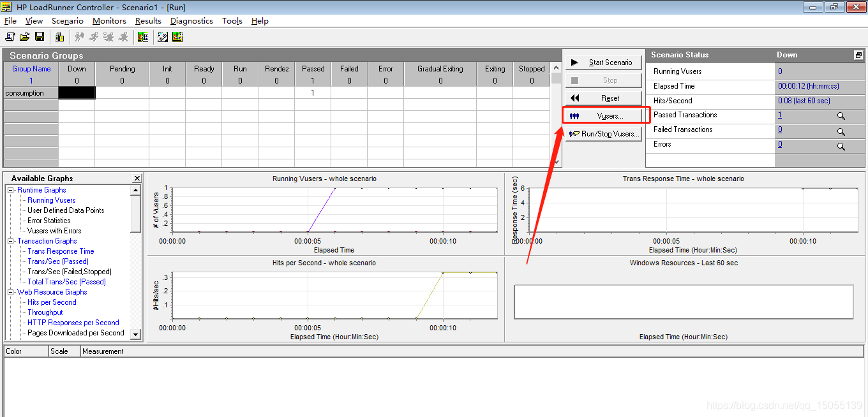Select Vusers with Errors graph
The height and width of the screenshot is (417, 868).
(54, 231)
